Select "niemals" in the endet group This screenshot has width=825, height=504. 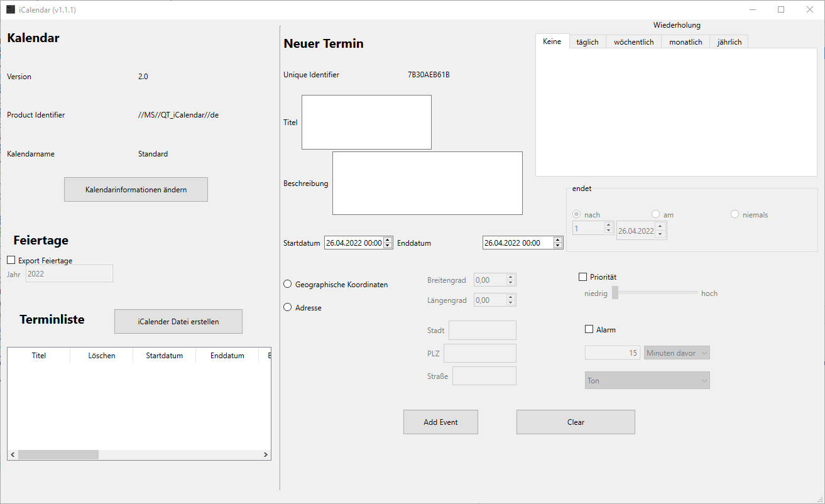pyautogui.click(x=734, y=214)
